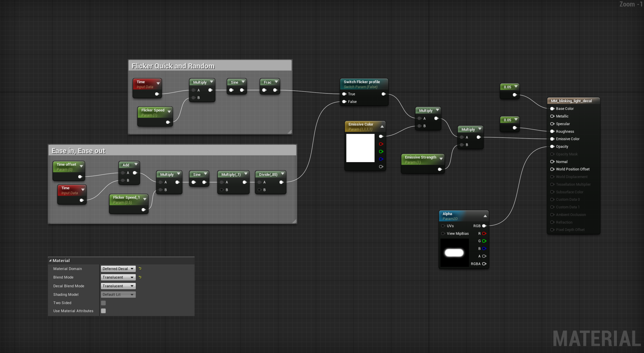Click the Frac node output pin
Screen dimensions: 644x353
275,90
